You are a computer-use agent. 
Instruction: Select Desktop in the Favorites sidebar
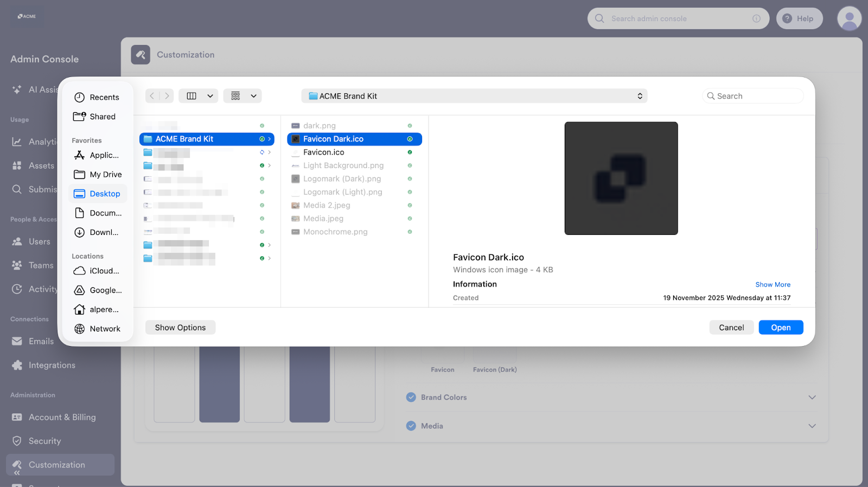pyautogui.click(x=98, y=194)
